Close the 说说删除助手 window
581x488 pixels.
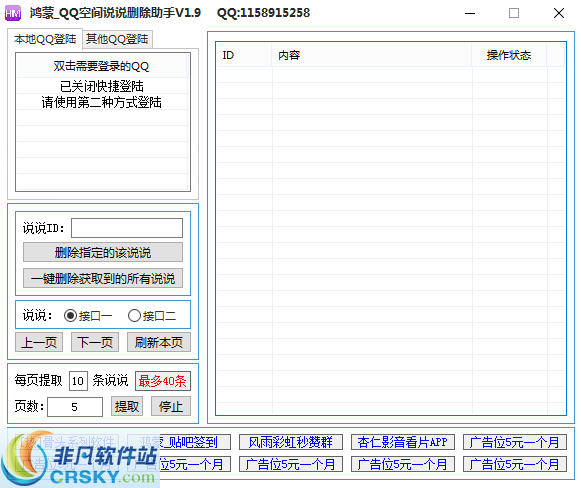(559, 13)
